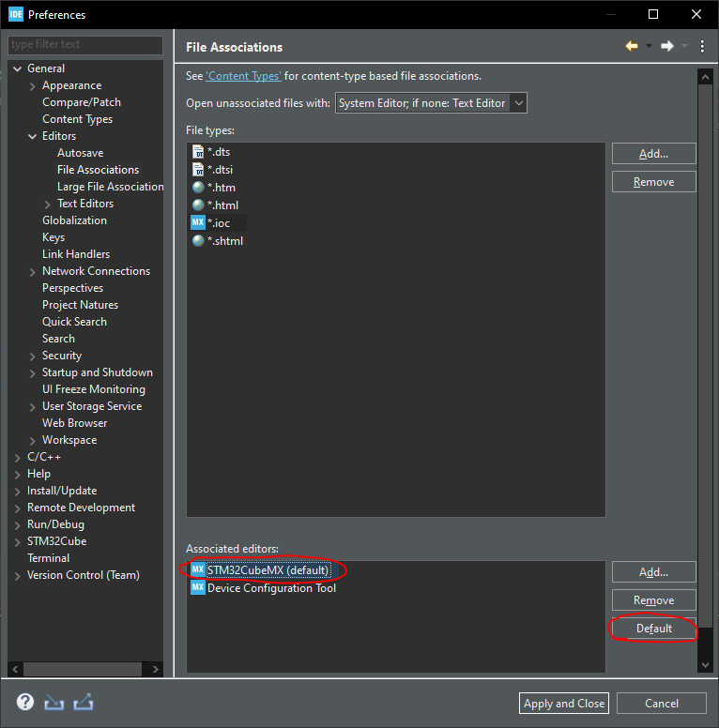Click the back navigation arrow icon
This screenshot has height=728, width=719.
pos(632,46)
